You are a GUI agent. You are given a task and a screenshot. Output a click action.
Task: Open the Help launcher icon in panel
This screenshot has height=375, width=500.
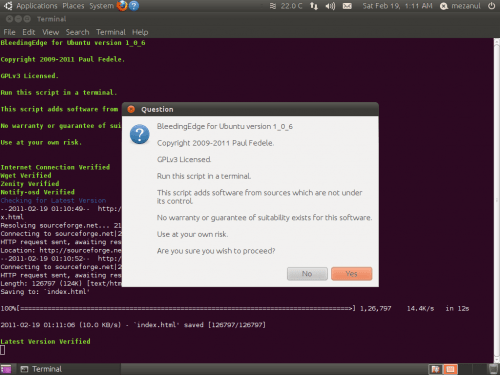coord(134,6)
